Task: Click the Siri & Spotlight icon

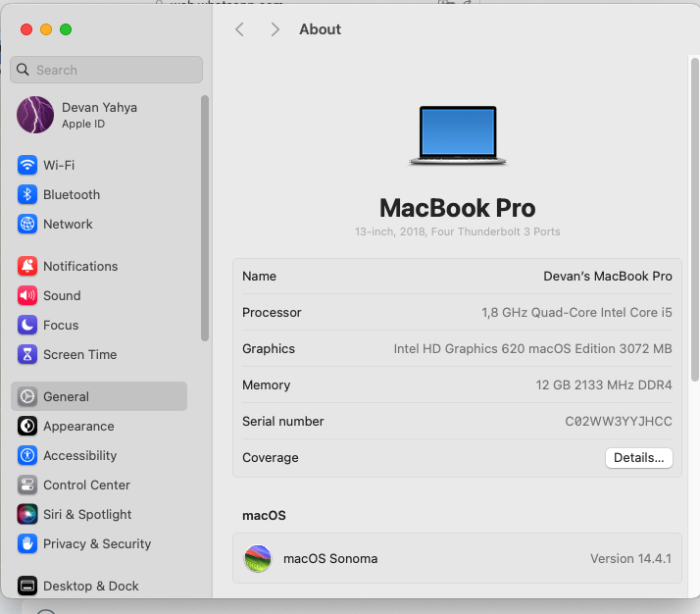Action: [27, 514]
